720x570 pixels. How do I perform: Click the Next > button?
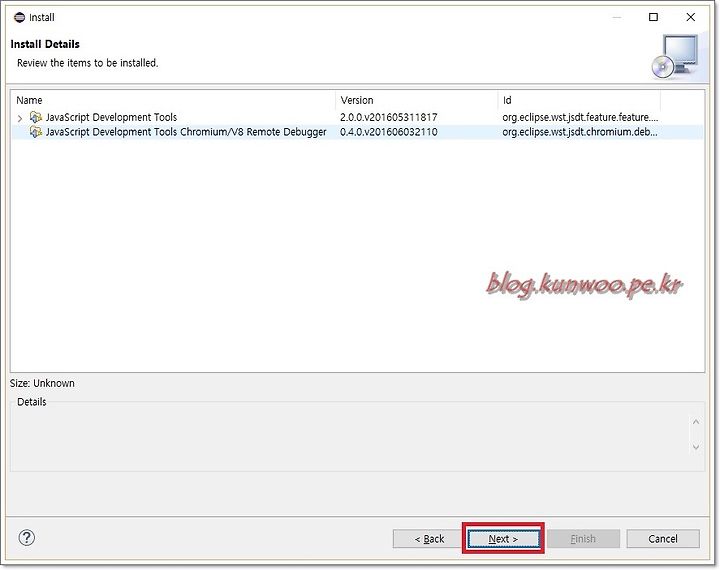pyautogui.click(x=503, y=538)
